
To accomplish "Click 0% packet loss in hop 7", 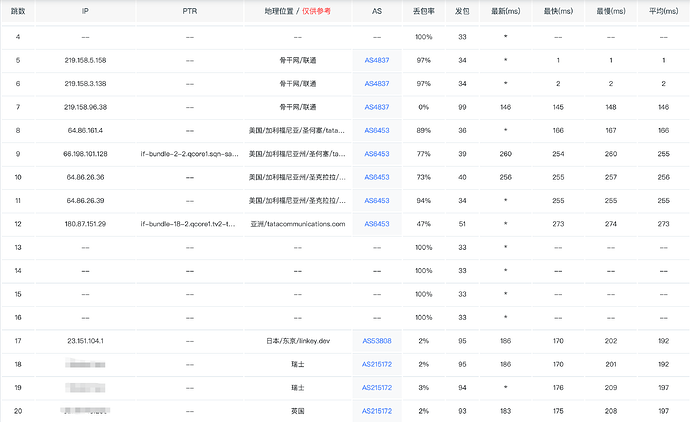I will [424, 107].
